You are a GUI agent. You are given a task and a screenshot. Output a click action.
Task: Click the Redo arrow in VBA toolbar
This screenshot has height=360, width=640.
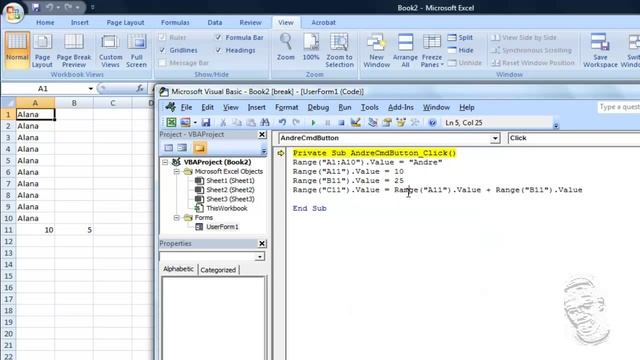click(296, 122)
